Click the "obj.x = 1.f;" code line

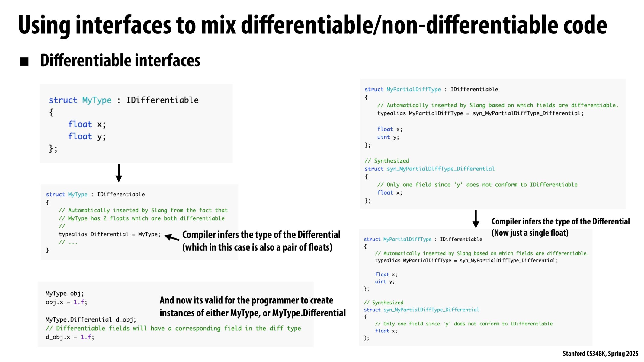click(x=66, y=302)
